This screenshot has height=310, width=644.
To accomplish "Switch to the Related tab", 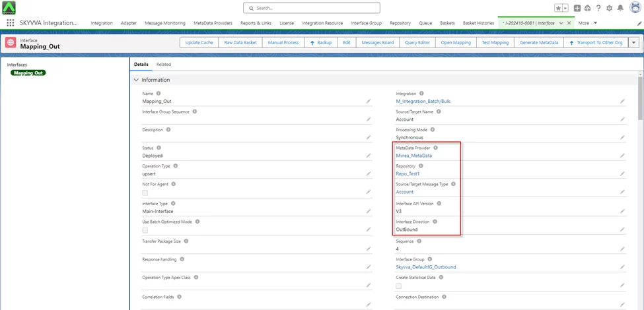I will 164,65.
